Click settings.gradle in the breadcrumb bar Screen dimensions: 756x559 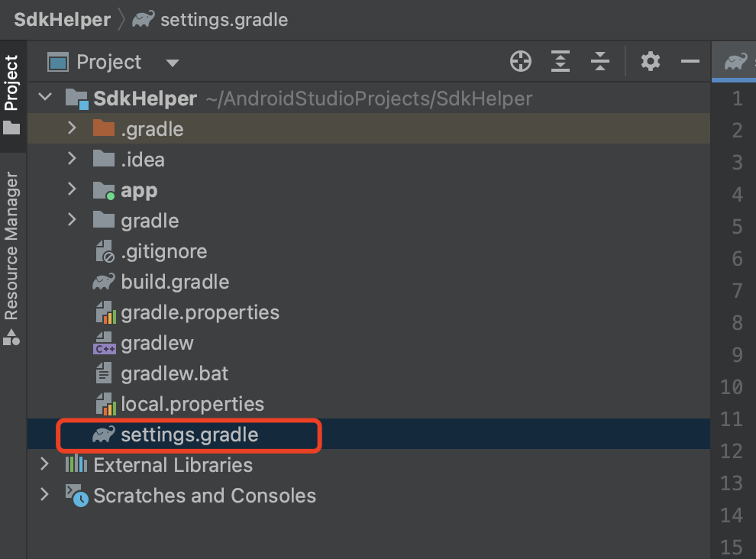(224, 20)
